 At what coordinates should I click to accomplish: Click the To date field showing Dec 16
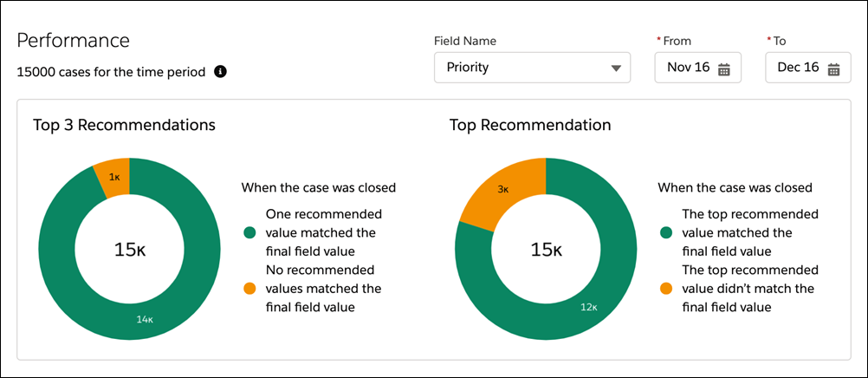coord(798,68)
